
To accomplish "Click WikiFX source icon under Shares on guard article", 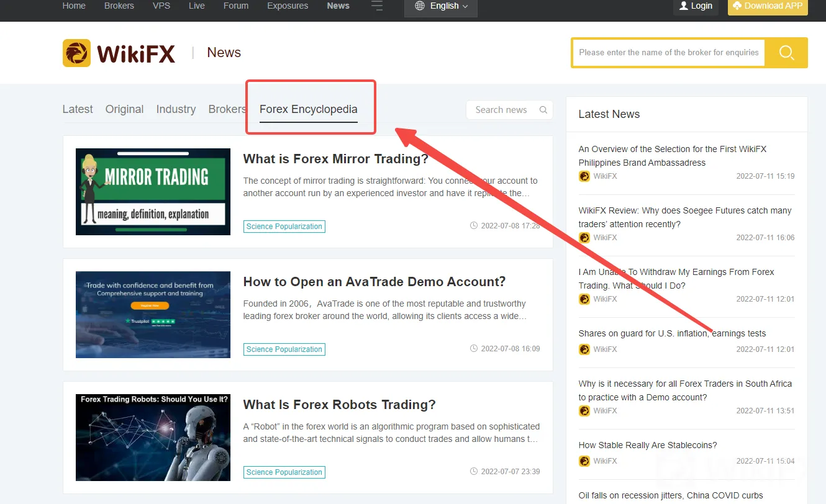I will point(584,349).
